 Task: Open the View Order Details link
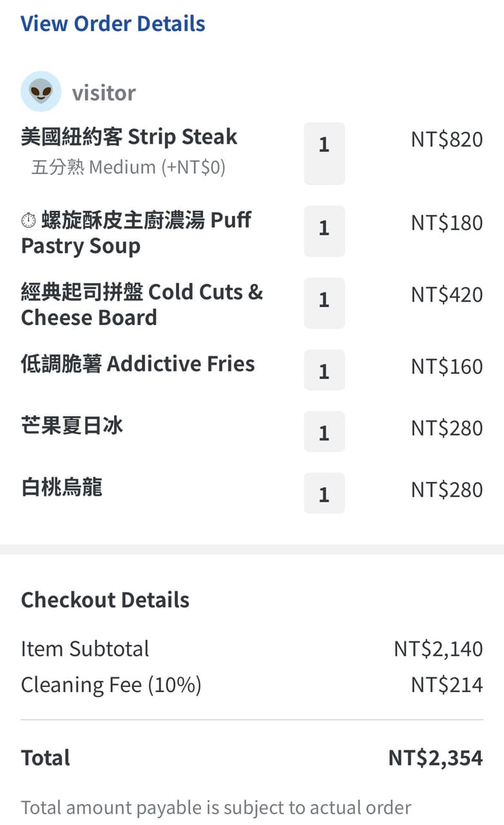click(x=113, y=24)
